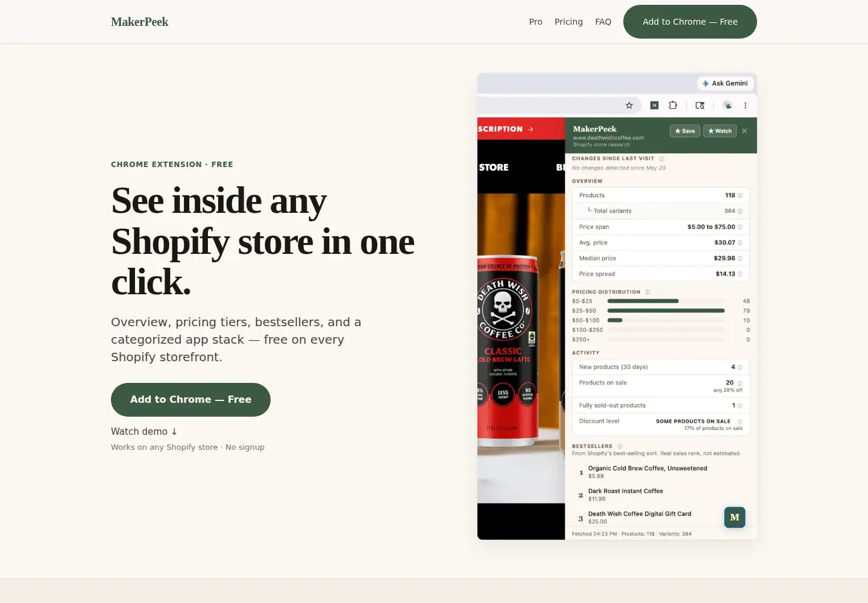Click the Ask Gemini button
This screenshot has width=868, height=603.
725,83
